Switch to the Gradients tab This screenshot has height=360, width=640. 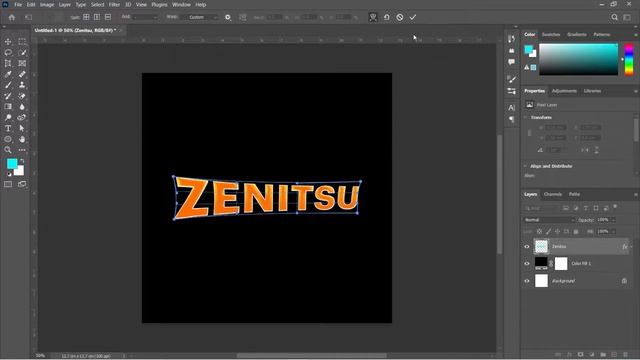pos(577,35)
